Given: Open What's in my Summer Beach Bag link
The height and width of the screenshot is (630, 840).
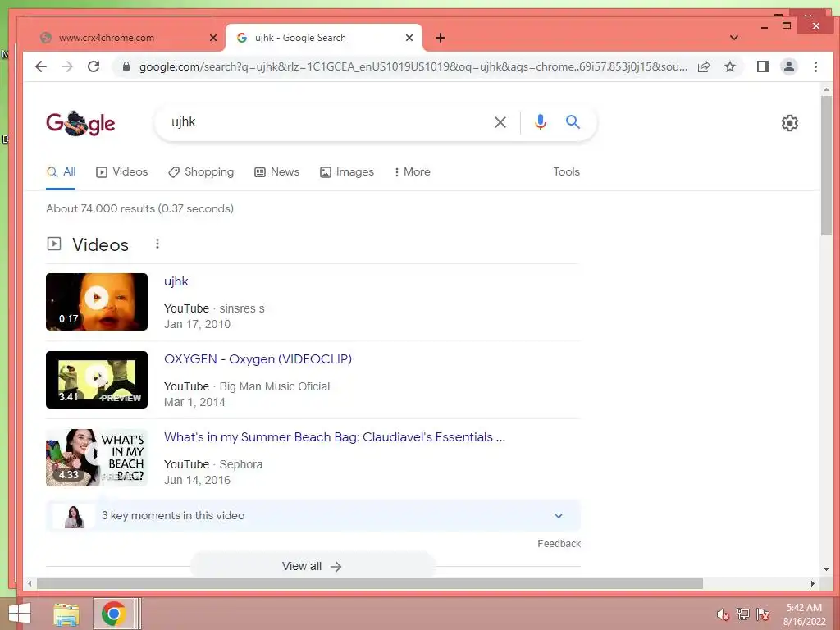Looking at the screenshot, I should (335, 437).
